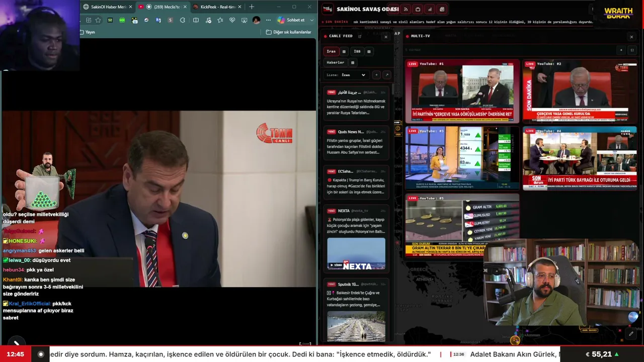Image resolution: width=644 pixels, height=362 pixels.
Task: Play the NEXTA video thumbnail in feed
Action: pyautogui.click(x=356, y=254)
